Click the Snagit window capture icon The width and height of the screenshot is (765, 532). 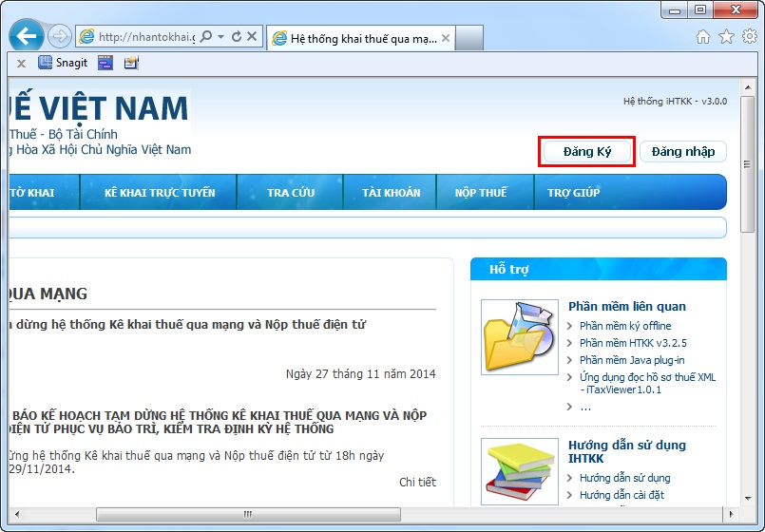click(x=105, y=63)
